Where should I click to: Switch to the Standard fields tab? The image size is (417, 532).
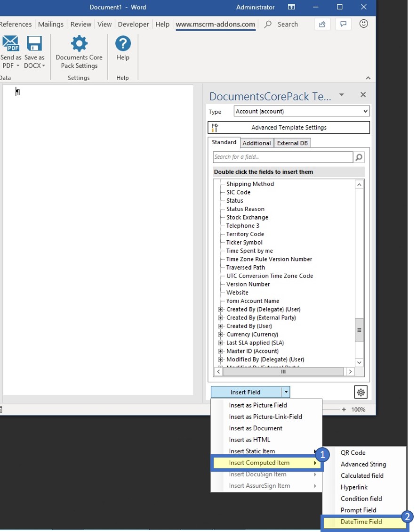point(224,142)
